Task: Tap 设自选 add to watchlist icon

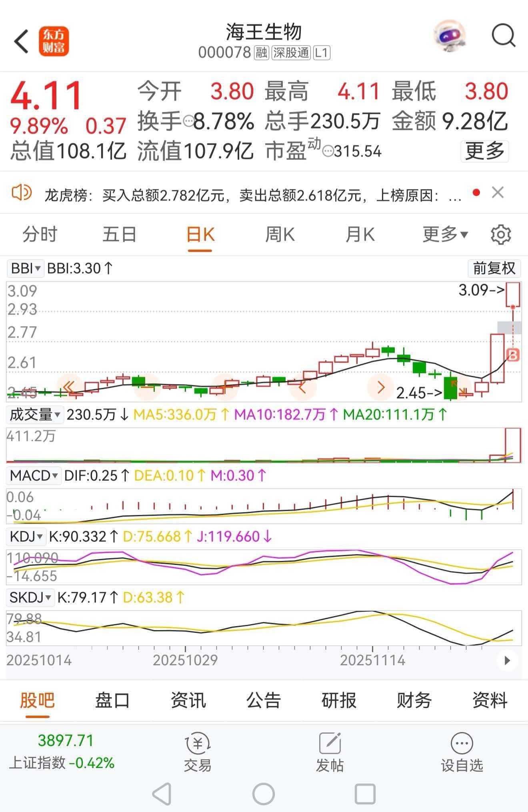Action: point(462,752)
